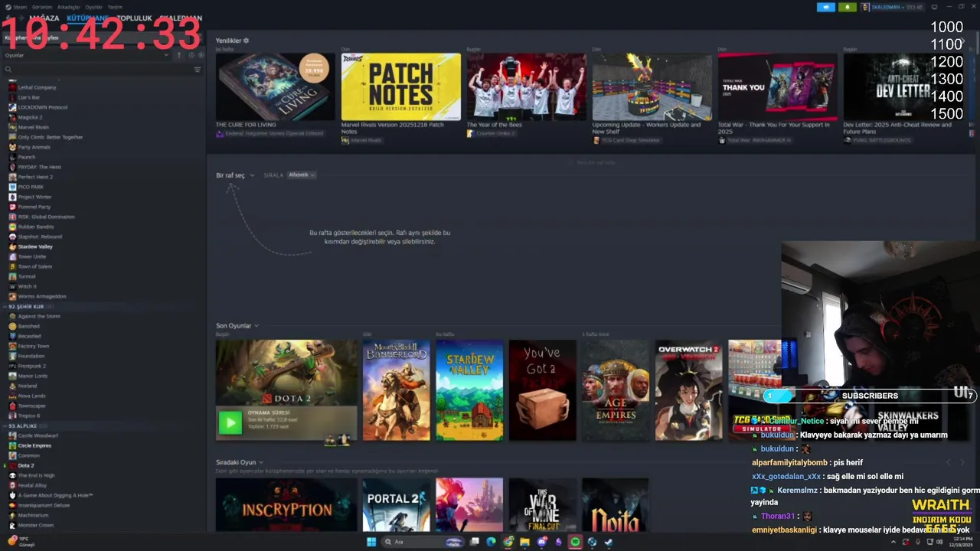Toggle the recent-activity clock icon in sidebar
Viewport: 980px width, 551px height.
(191, 55)
